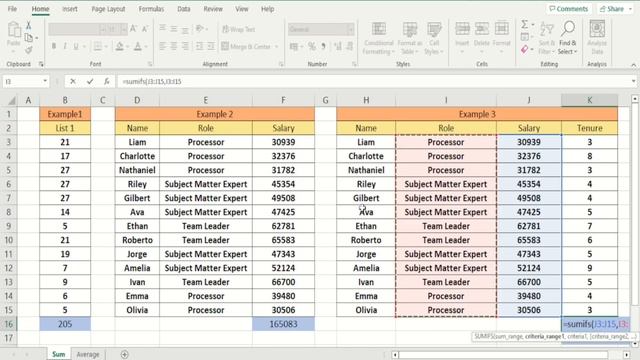The height and width of the screenshot is (360, 640).
Task: Click the Comma Style icon
Action: (x=323, y=47)
